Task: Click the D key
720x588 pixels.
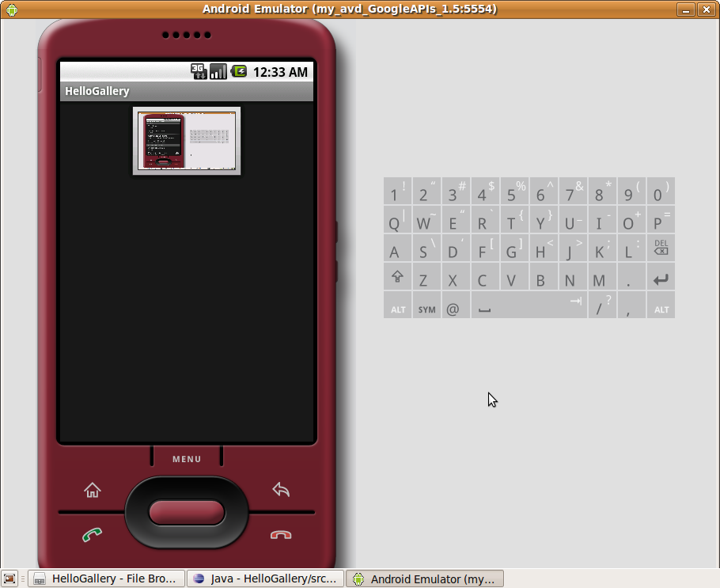Action: click(456, 248)
